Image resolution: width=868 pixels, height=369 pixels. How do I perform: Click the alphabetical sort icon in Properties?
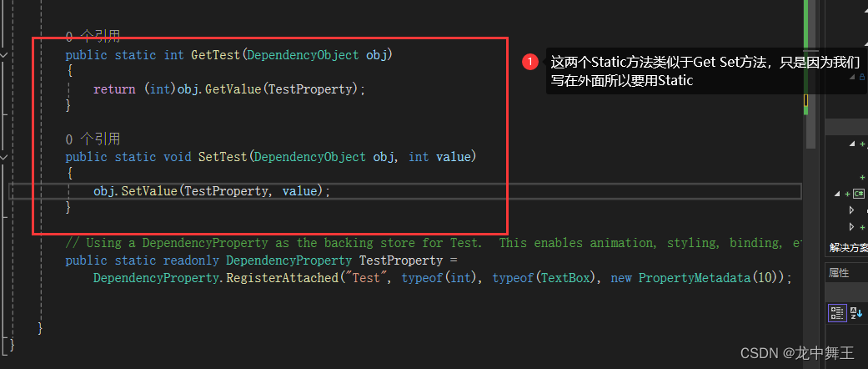857,312
